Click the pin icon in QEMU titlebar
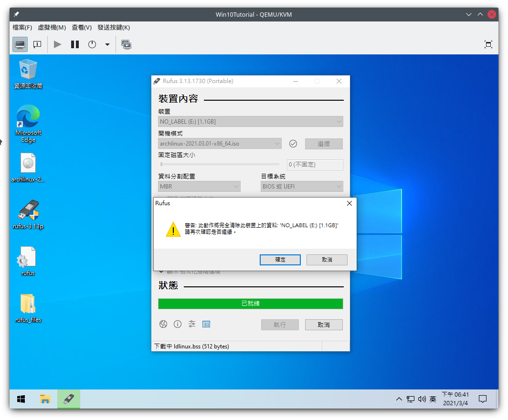This screenshot has width=508, height=420. (16, 14)
